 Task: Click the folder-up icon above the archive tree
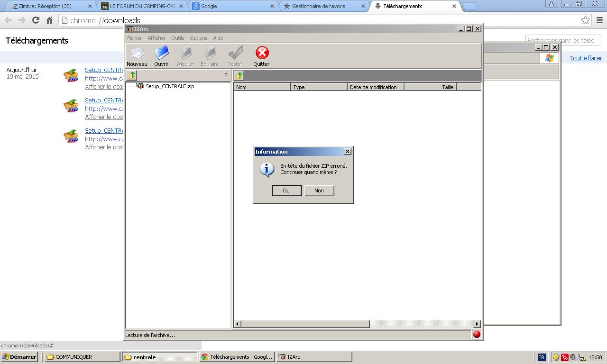[132, 75]
